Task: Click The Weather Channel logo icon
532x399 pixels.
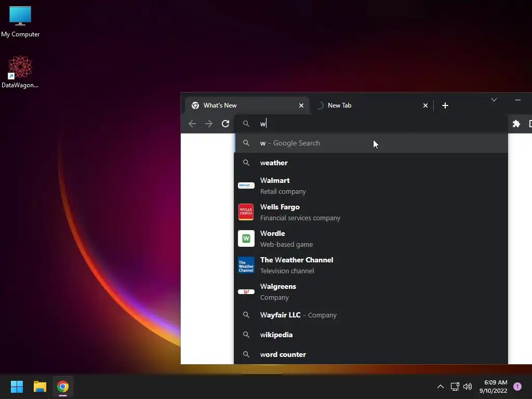Action: (x=246, y=265)
